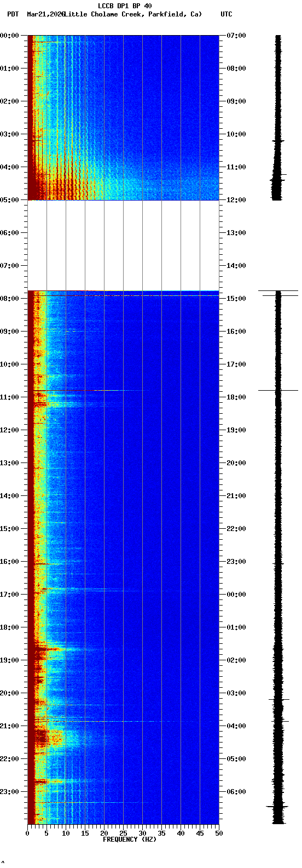Click UTC axis label 06:00
This screenshot has height=868, width=302.
[236, 792]
